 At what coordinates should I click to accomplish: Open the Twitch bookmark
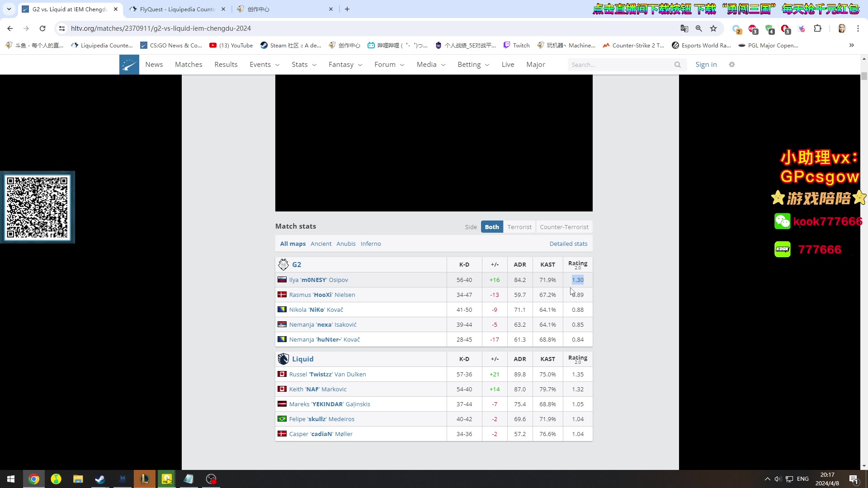coord(516,45)
